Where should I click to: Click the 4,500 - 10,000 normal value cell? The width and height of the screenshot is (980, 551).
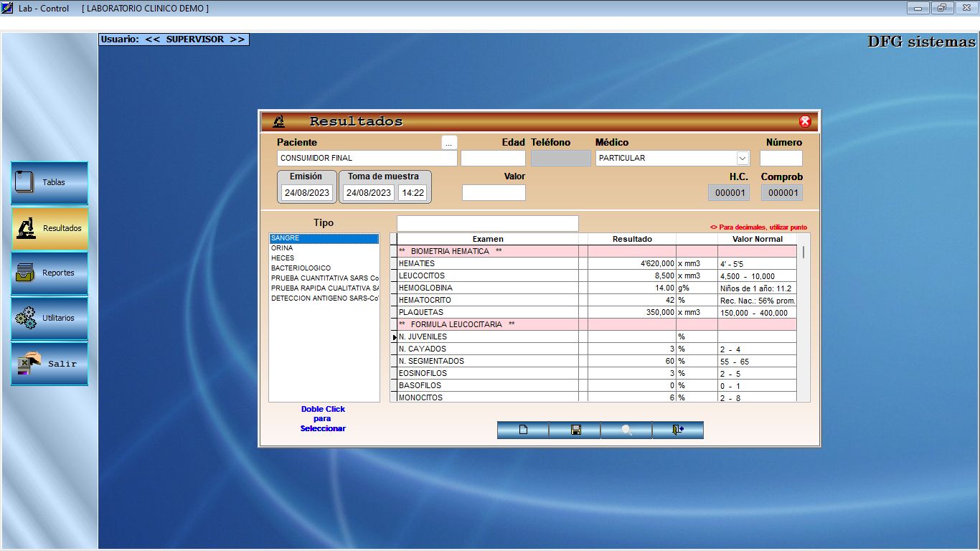758,276
